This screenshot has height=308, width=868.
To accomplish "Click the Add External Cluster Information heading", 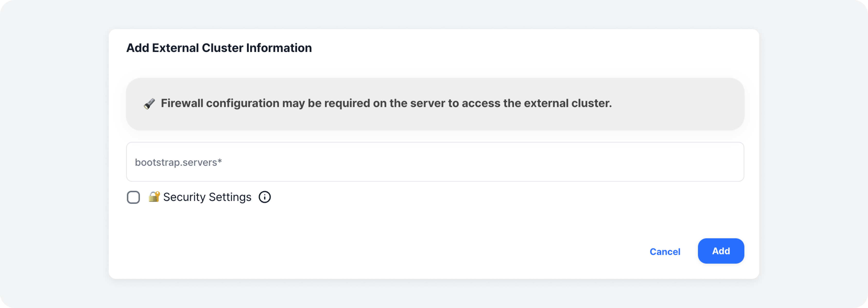I will tap(219, 48).
